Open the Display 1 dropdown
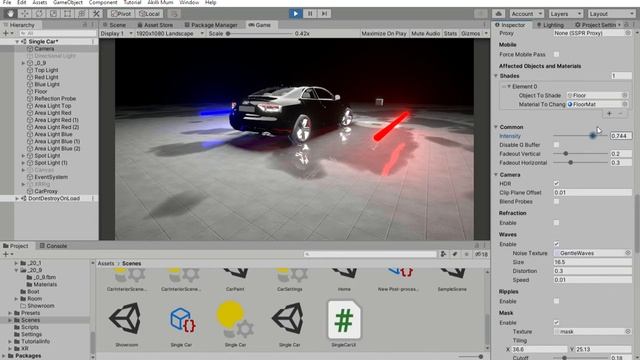This screenshot has width=640, height=360. 116,33
